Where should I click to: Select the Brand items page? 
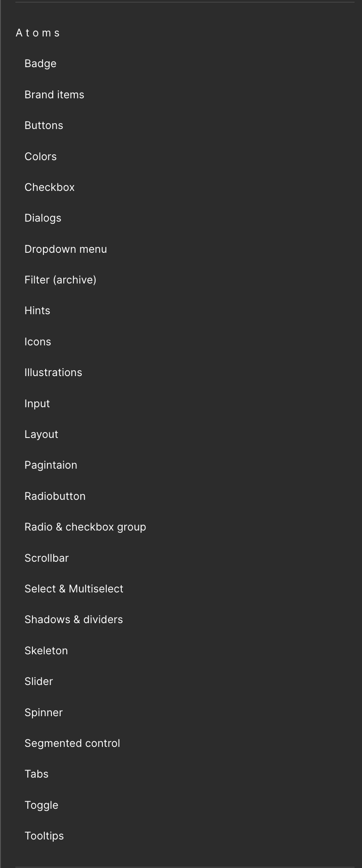(x=54, y=95)
